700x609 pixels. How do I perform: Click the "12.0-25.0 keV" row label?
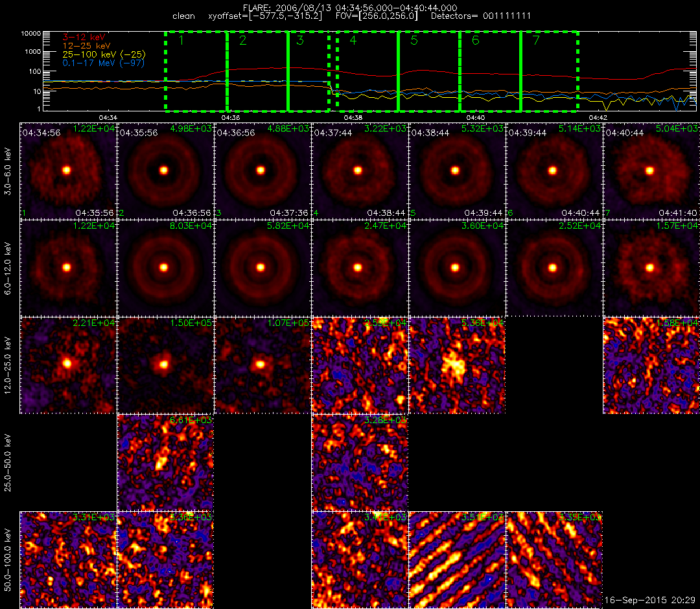(8, 365)
